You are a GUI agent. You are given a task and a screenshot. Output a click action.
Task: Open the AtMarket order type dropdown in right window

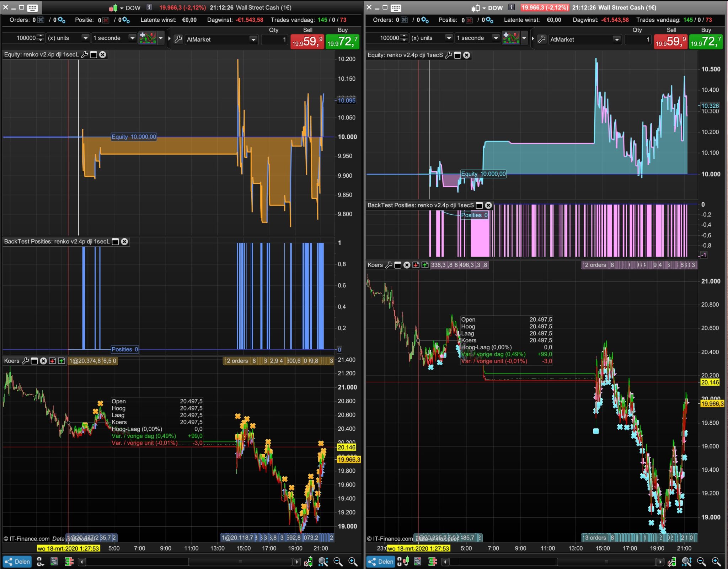[x=617, y=39]
